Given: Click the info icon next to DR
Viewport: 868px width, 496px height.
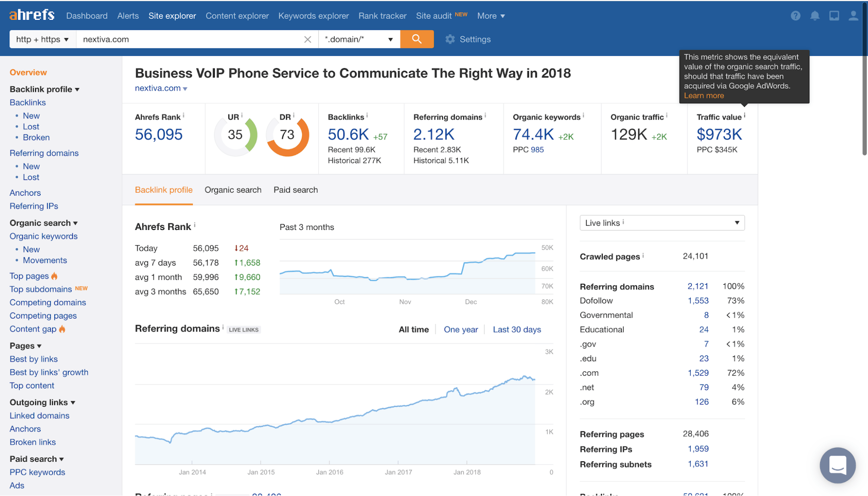Looking at the screenshot, I should (294, 115).
